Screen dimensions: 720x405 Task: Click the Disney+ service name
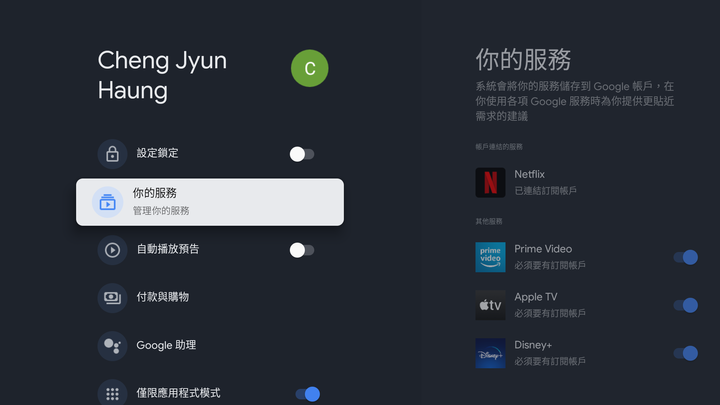[533, 345]
